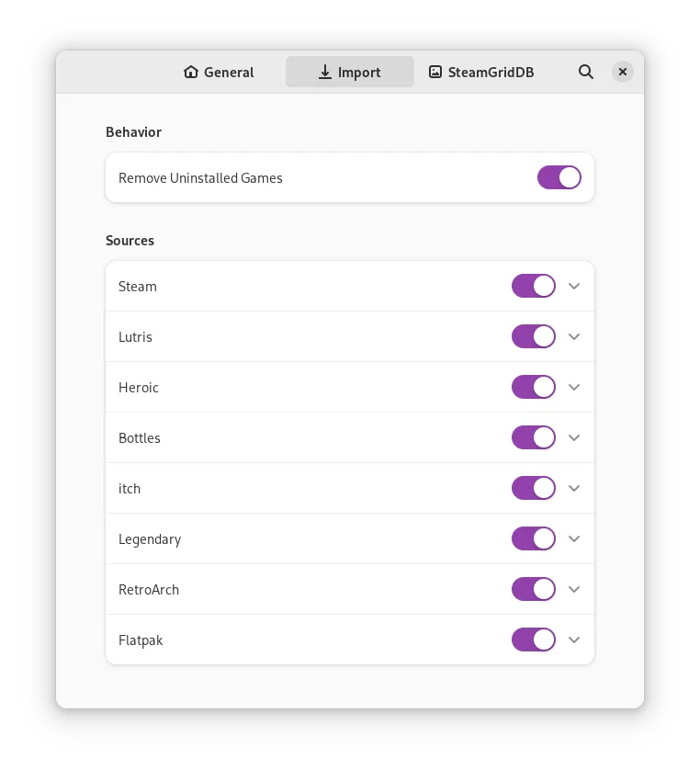Open the SteamGridDB tab
700x770 pixels.
point(481,72)
